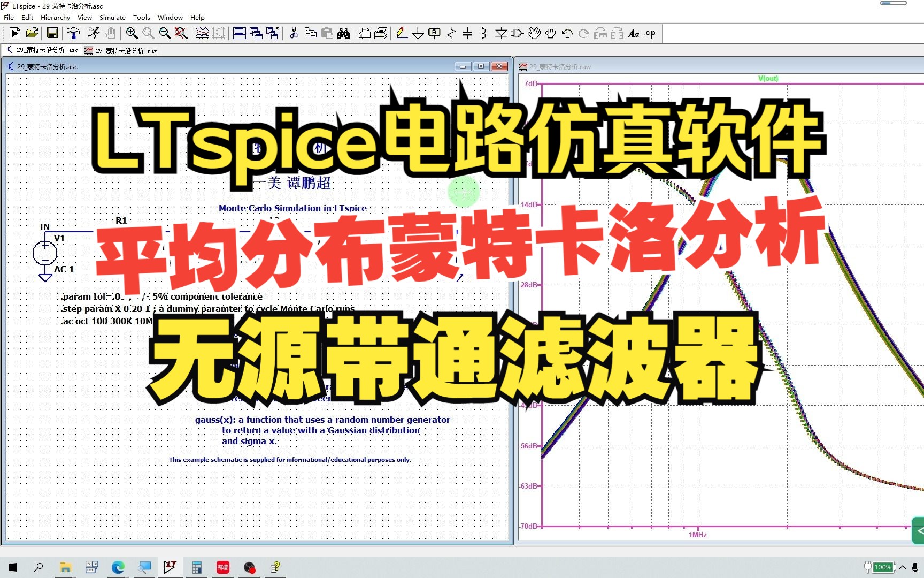
Task: Expand the system tray hidden icons chevron
Action: tap(903, 567)
